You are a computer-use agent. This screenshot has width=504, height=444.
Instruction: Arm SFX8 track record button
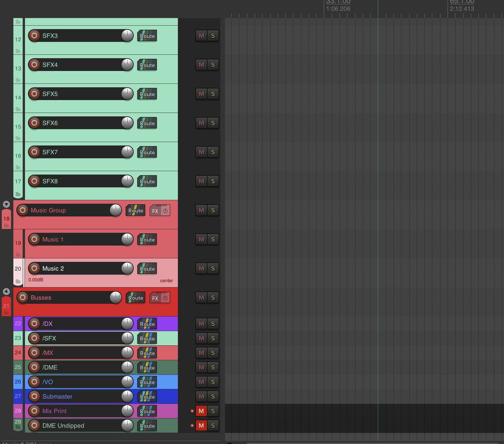coord(34,181)
